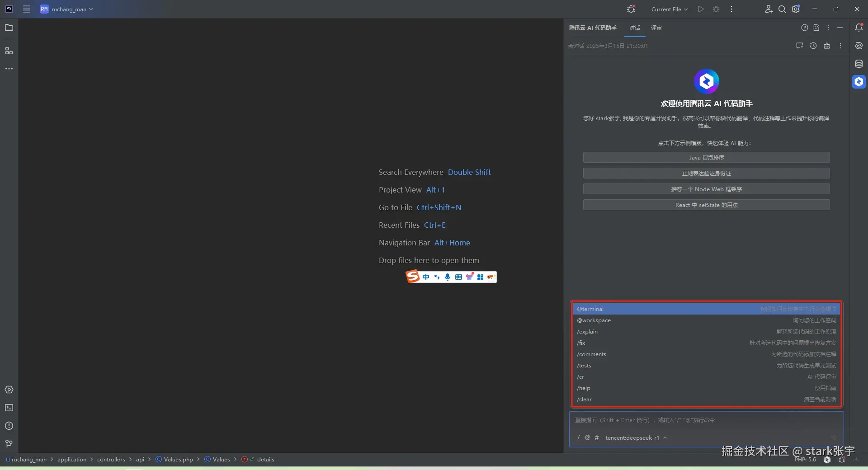This screenshot has width=868, height=470.
Task: Select the /fix command
Action: (x=707, y=343)
